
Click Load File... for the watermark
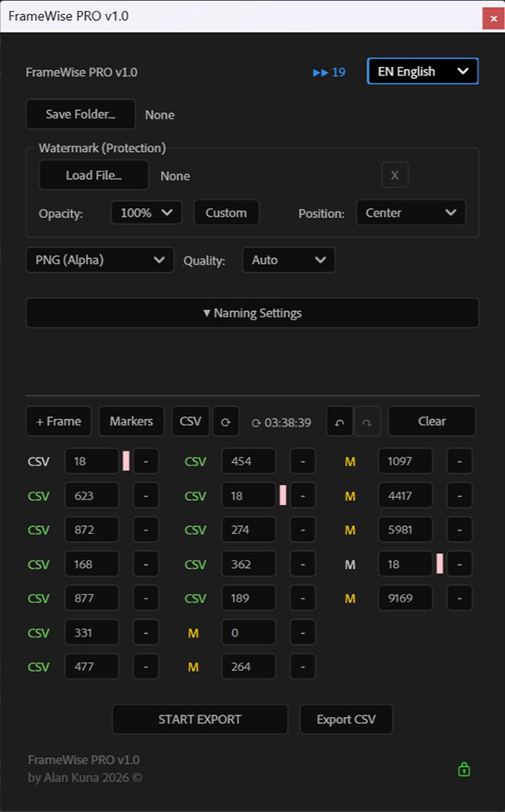coord(94,175)
